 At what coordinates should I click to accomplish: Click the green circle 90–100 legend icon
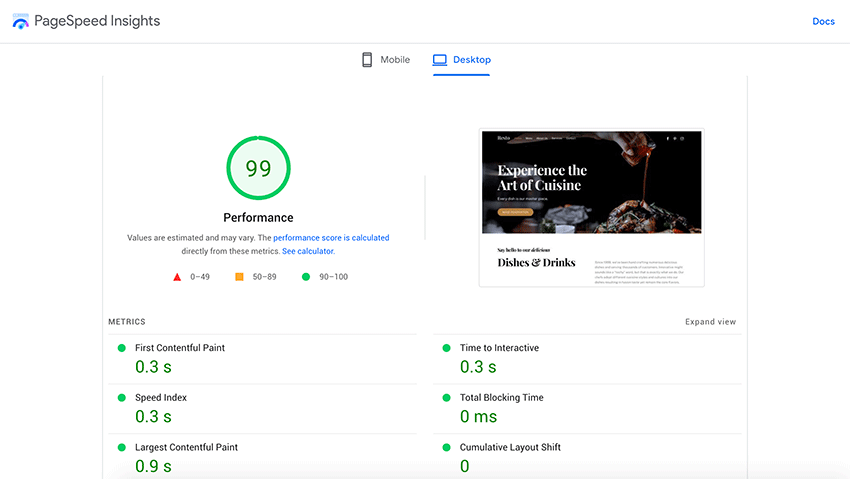(306, 276)
